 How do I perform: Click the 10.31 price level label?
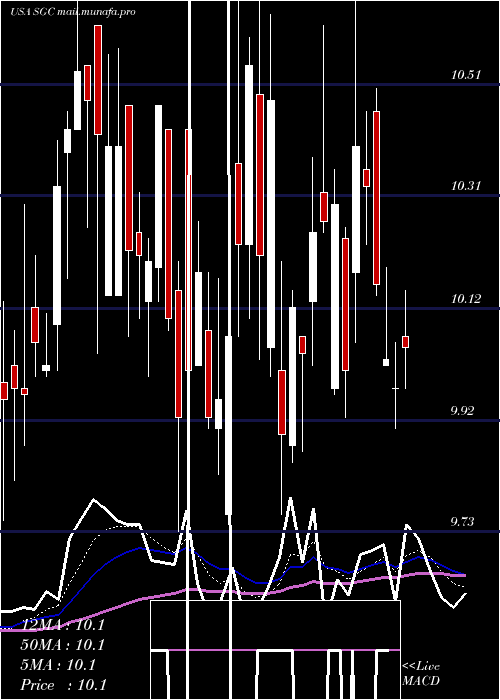(466, 186)
